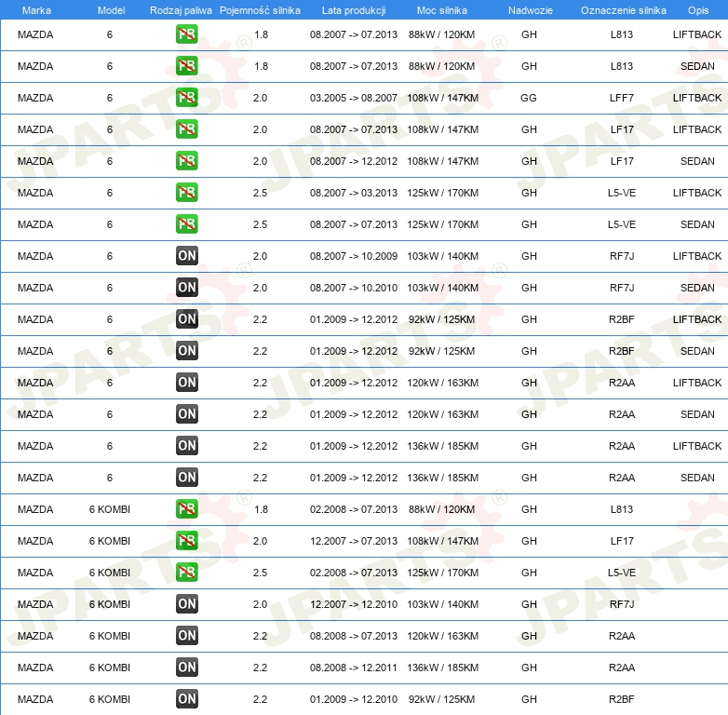
Task: Click the Opis column header
Action: pos(698,10)
